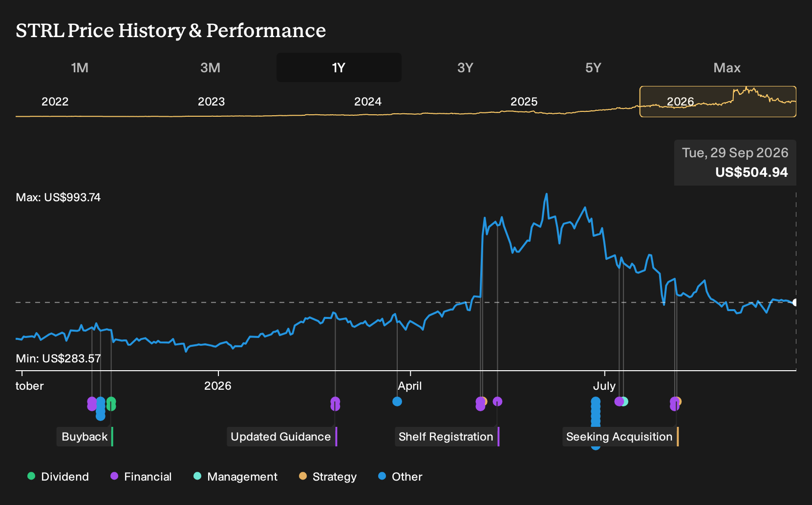Click the Min: US$283.57 label
Viewport: 812px width, 505px height.
[58, 358]
